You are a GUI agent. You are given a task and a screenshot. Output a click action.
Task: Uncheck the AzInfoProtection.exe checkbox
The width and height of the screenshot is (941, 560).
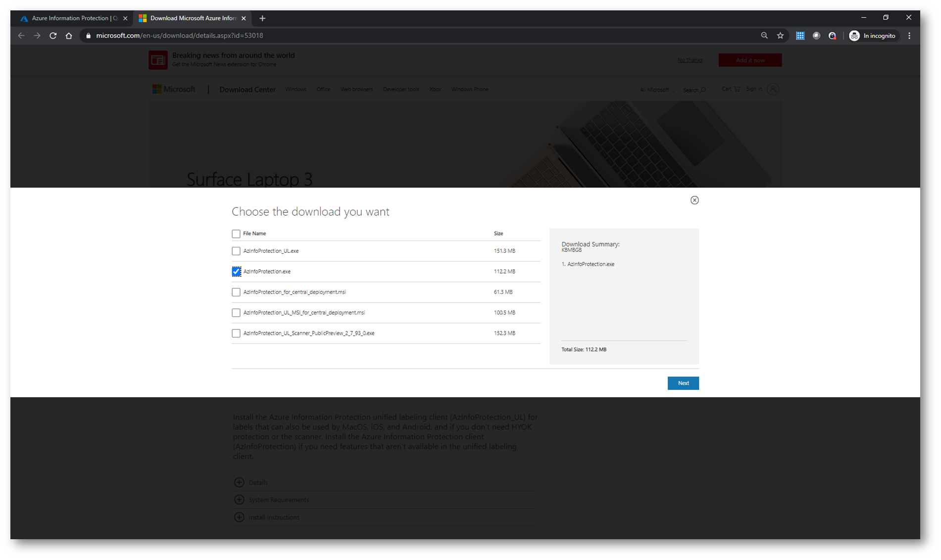point(236,272)
